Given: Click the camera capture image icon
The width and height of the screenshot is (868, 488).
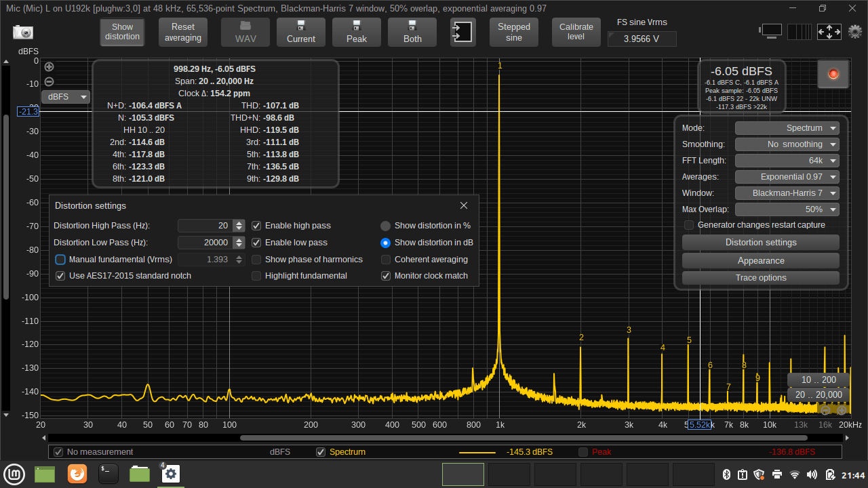Looking at the screenshot, I should point(23,32).
